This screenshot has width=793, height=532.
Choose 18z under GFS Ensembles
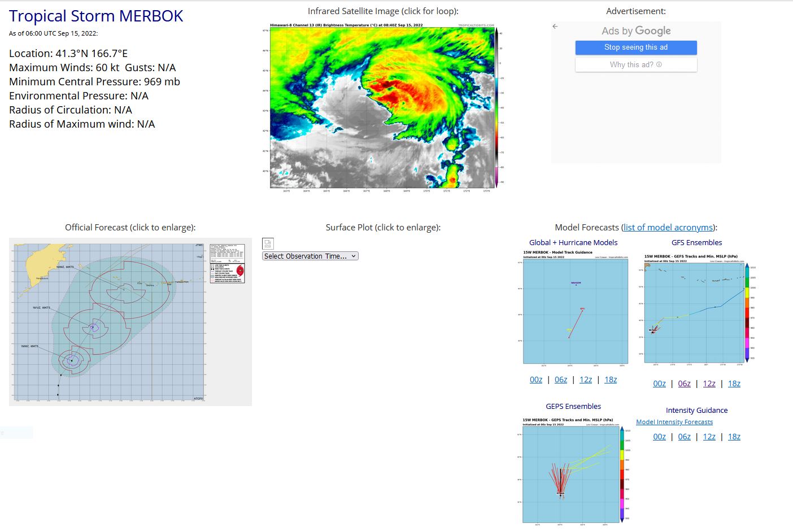pos(734,383)
